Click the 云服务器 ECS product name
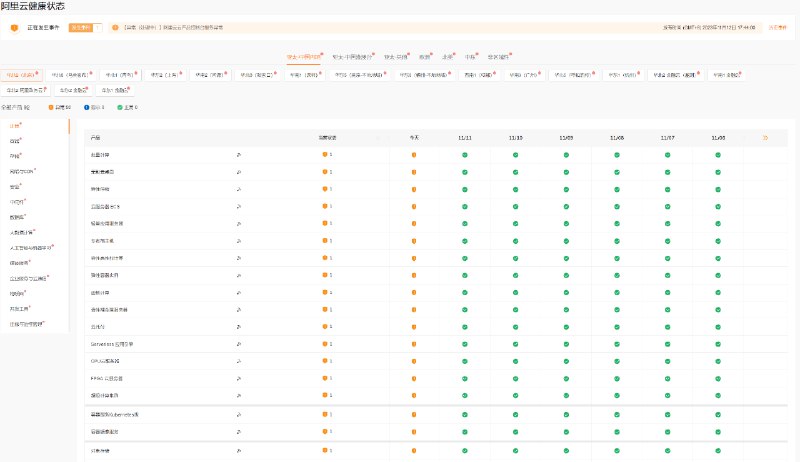This screenshot has height=462, width=800. (106, 207)
